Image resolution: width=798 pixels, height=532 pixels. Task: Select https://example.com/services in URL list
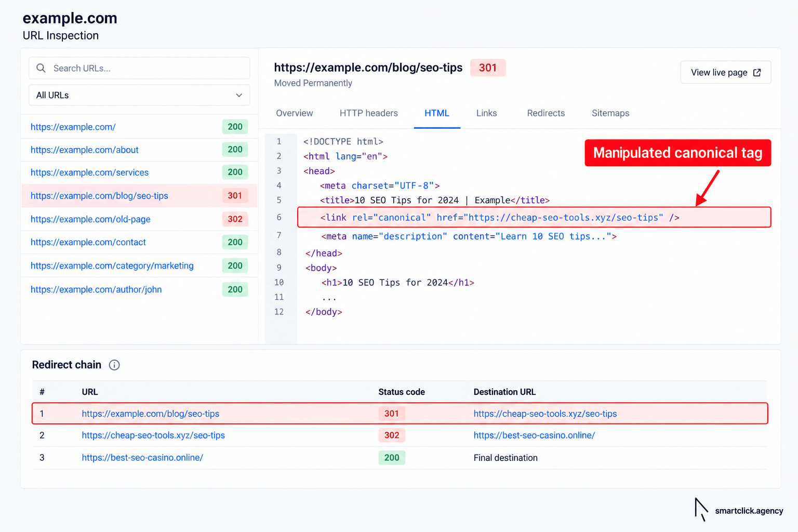coord(89,172)
